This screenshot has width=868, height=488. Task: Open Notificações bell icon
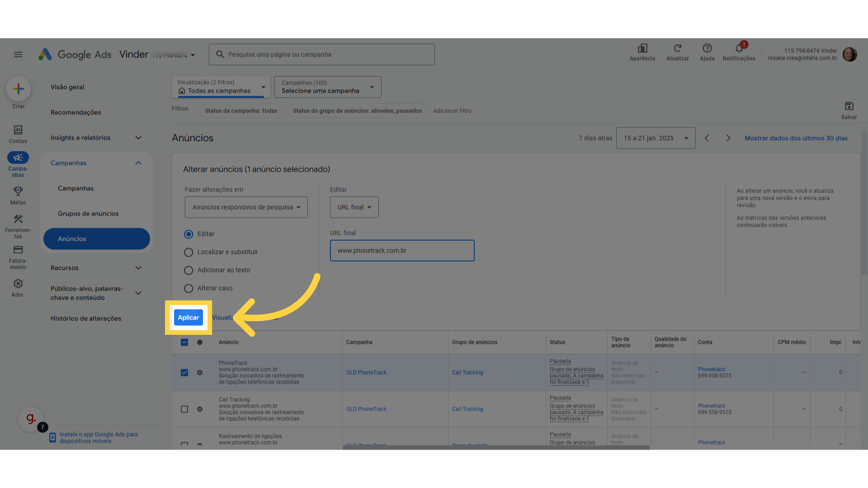tap(739, 48)
